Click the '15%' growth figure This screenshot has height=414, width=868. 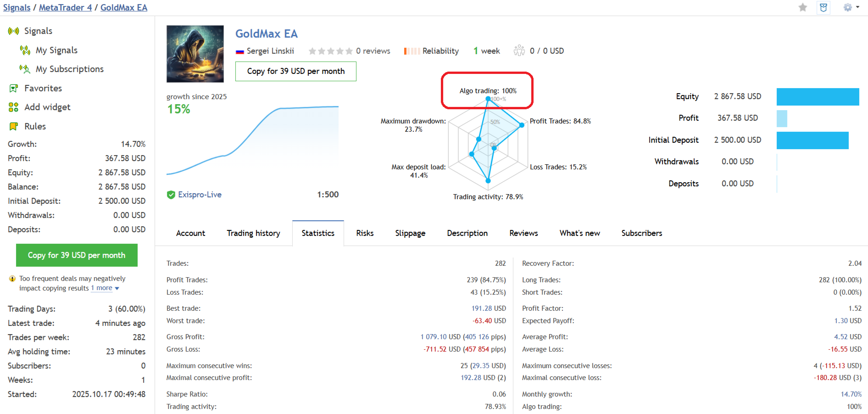(x=178, y=109)
